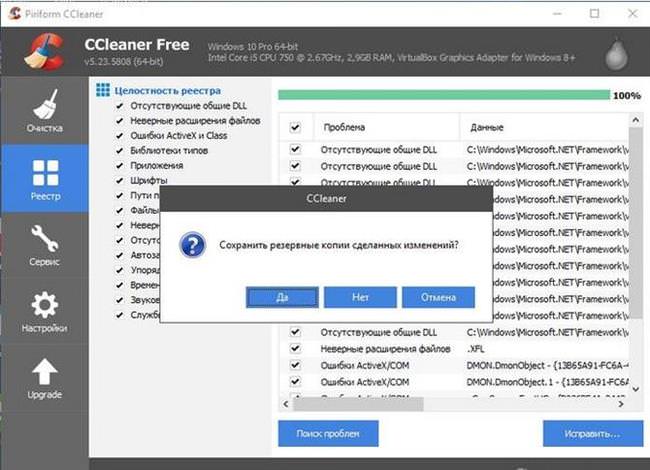Click the Piriform icon in title bar
This screenshot has height=470, width=650.
pyautogui.click(x=15, y=13)
